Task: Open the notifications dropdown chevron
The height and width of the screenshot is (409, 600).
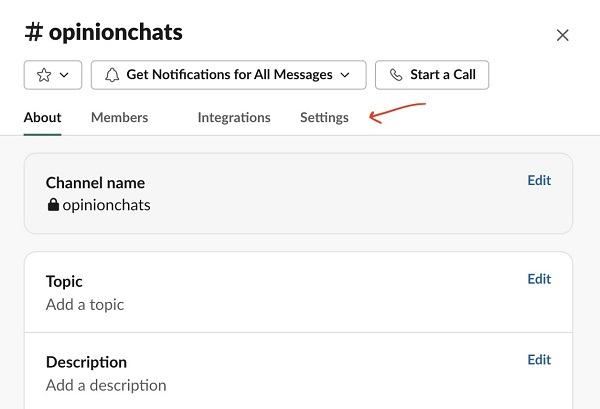Action: point(346,75)
